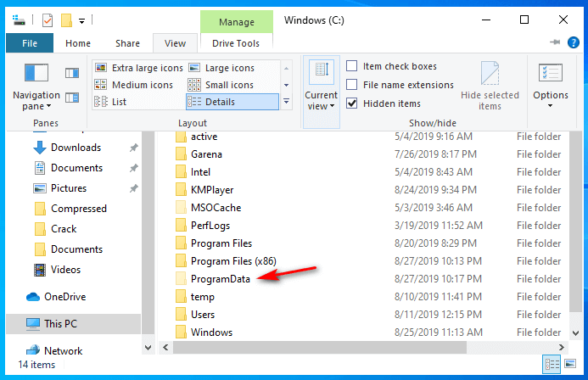Choose Large icons layout
The height and width of the screenshot is (380, 588).
tap(221, 68)
